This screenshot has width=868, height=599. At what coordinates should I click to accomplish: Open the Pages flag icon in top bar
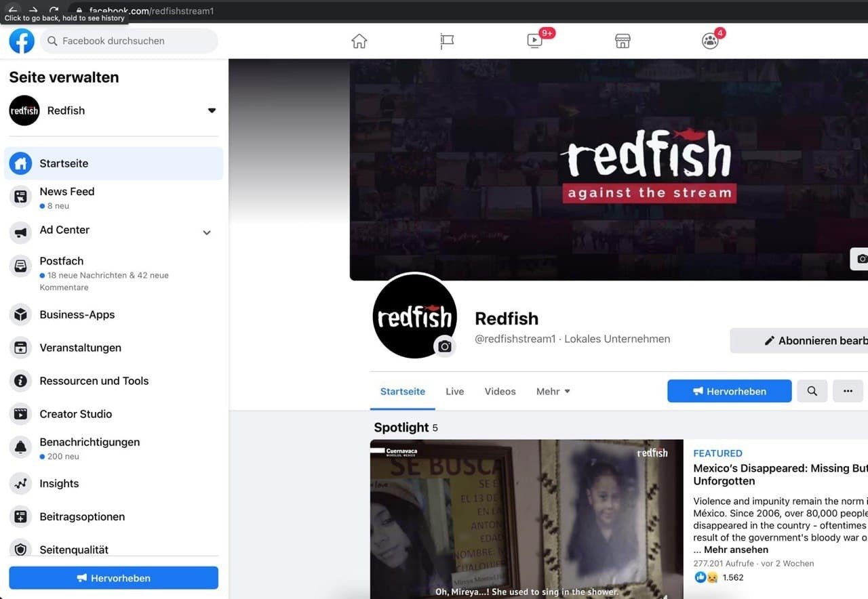coord(447,41)
